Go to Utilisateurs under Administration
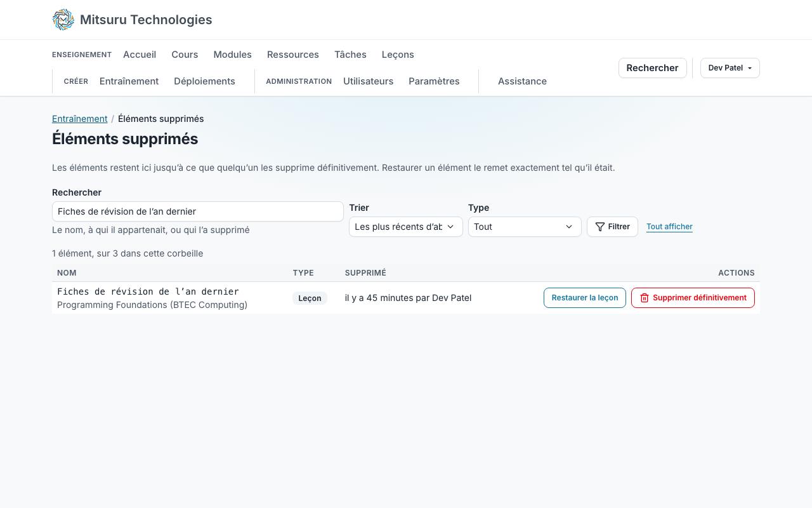 (x=369, y=81)
